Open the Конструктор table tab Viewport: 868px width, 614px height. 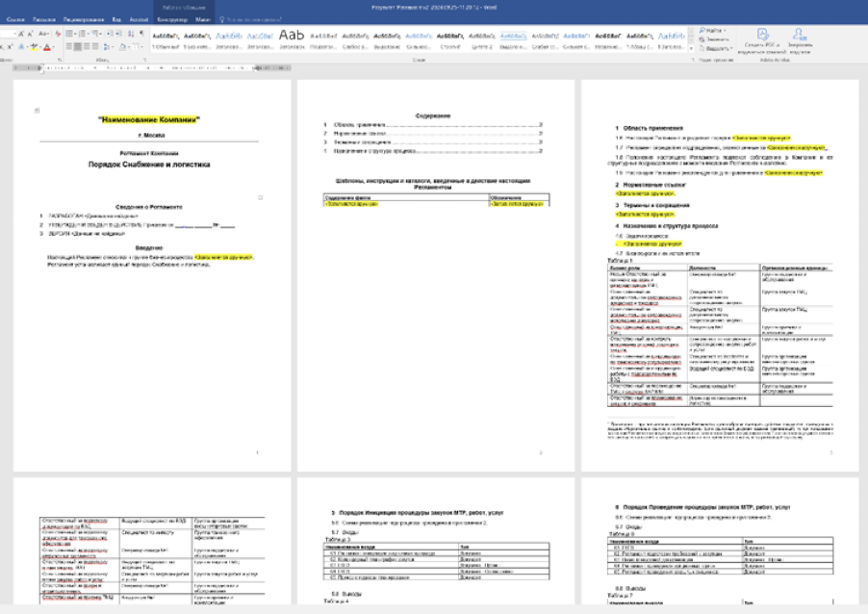(173, 19)
